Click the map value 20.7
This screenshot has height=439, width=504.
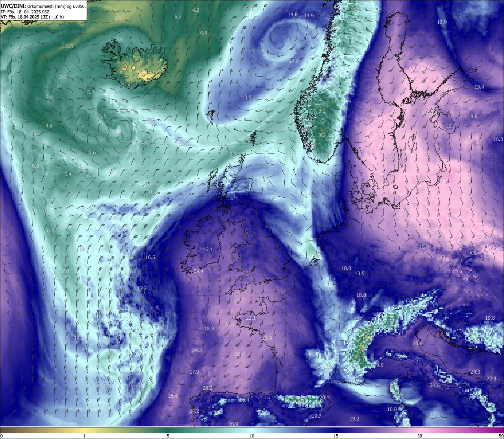point(451,126)
